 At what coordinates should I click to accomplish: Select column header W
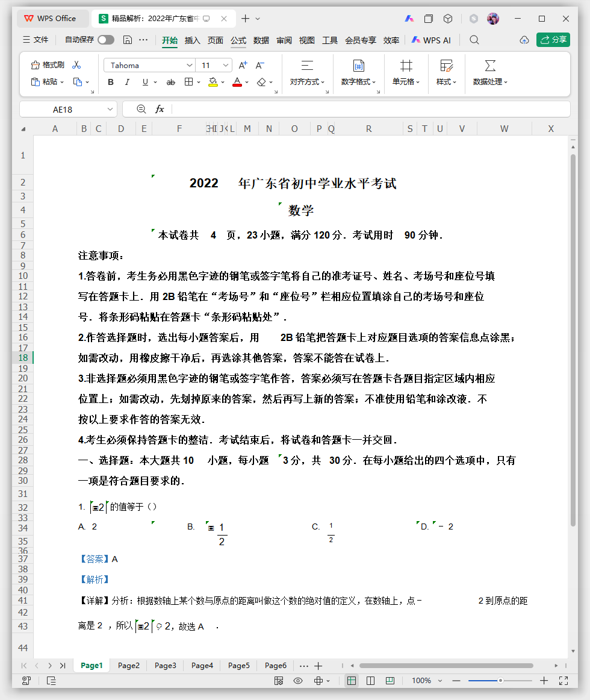pyautogui.click(x=505, y=128)
